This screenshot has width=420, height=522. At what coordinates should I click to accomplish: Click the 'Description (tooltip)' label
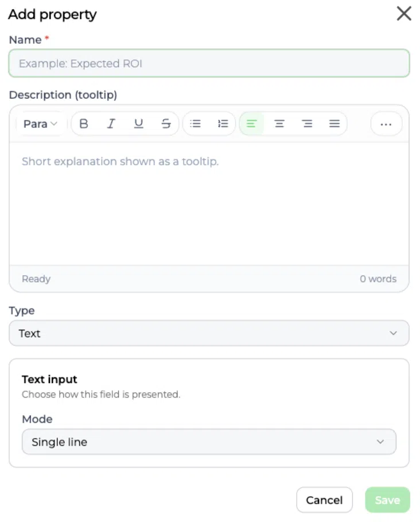click(63, 95)
